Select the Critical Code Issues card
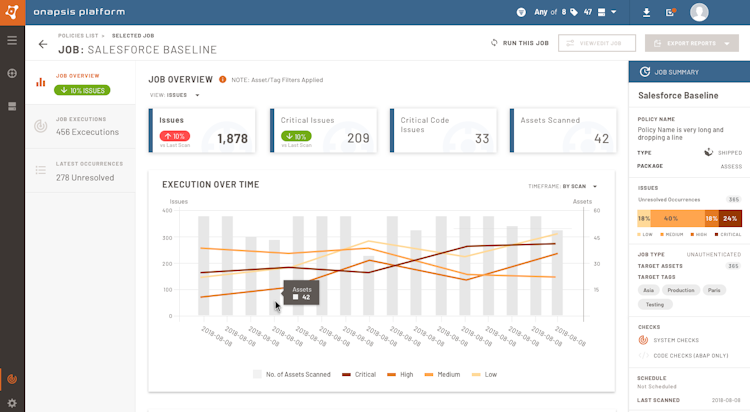750x412 pixels. [x=443, y=131]
